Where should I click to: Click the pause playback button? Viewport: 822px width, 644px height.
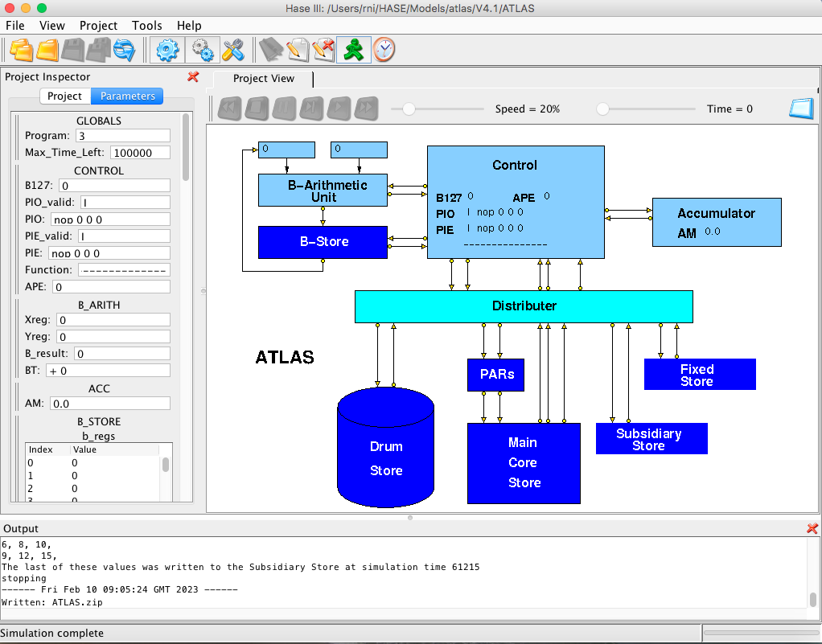284,109
